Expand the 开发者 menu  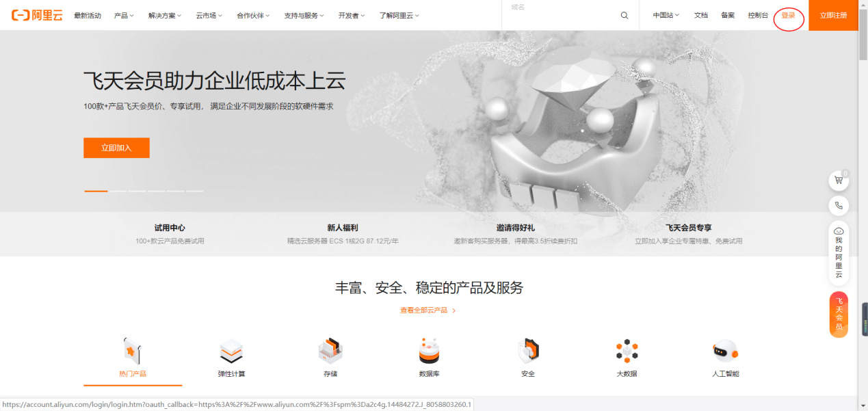(x=352, y=15)
